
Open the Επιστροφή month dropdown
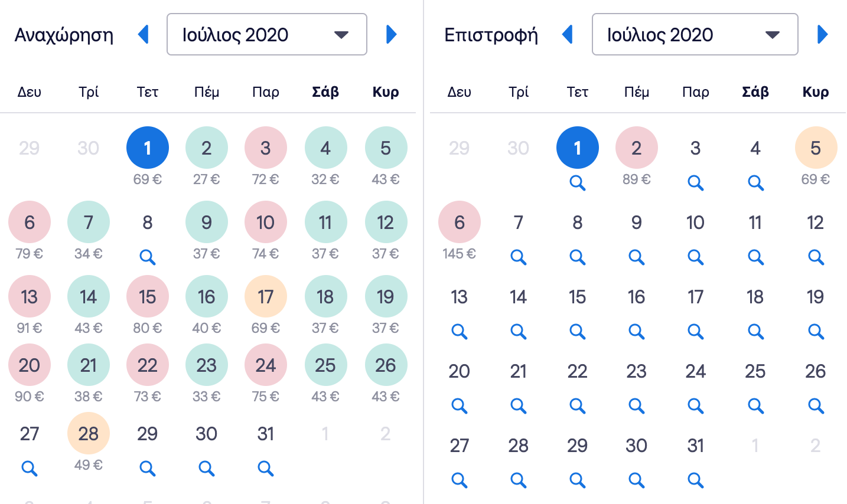[x=695, y=35]
